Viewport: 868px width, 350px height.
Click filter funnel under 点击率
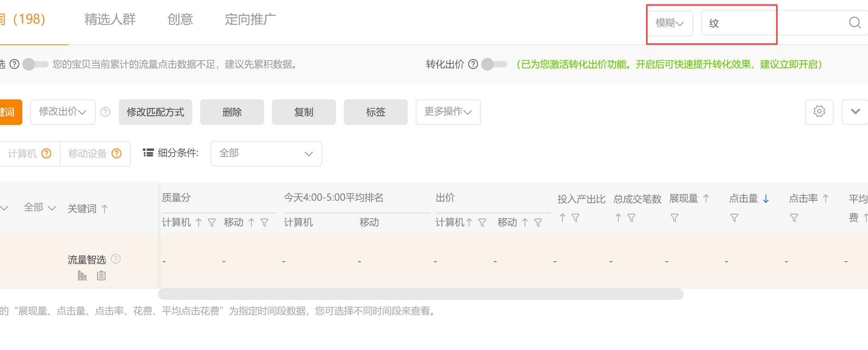(x=794, y=218)
